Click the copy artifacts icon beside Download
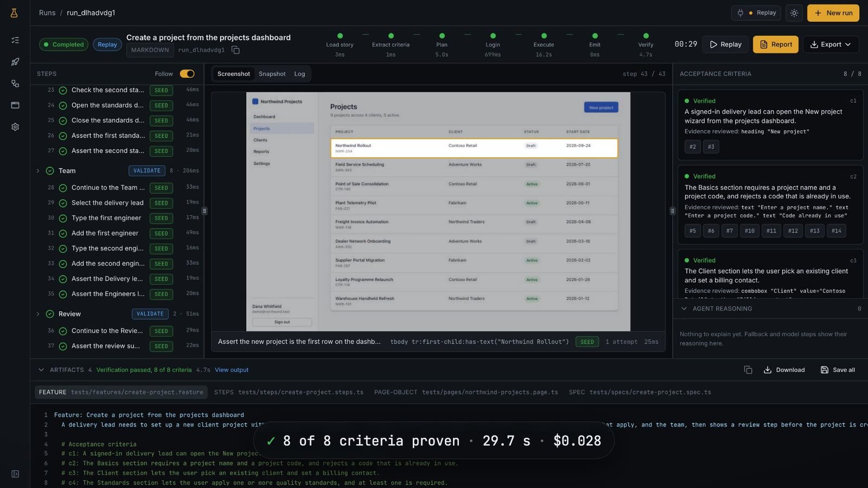868x488 pixels. [748, 370]
